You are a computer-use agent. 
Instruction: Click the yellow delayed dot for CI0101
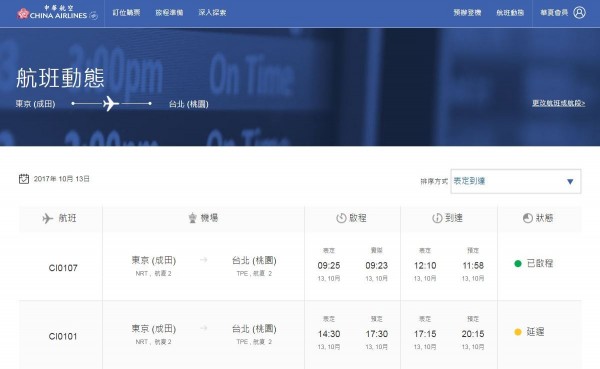pyautogui.click(x=518, y=332)
